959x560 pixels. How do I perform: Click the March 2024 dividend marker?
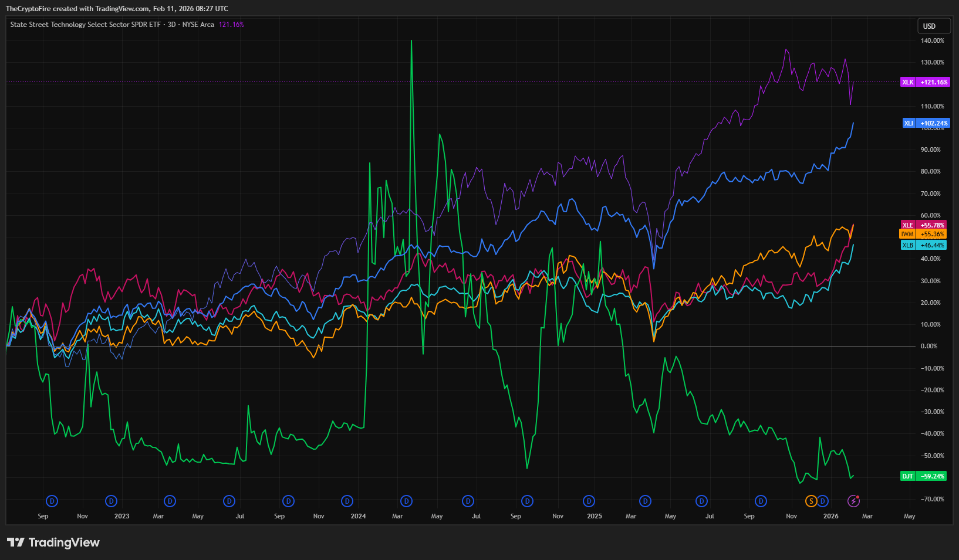406,501
